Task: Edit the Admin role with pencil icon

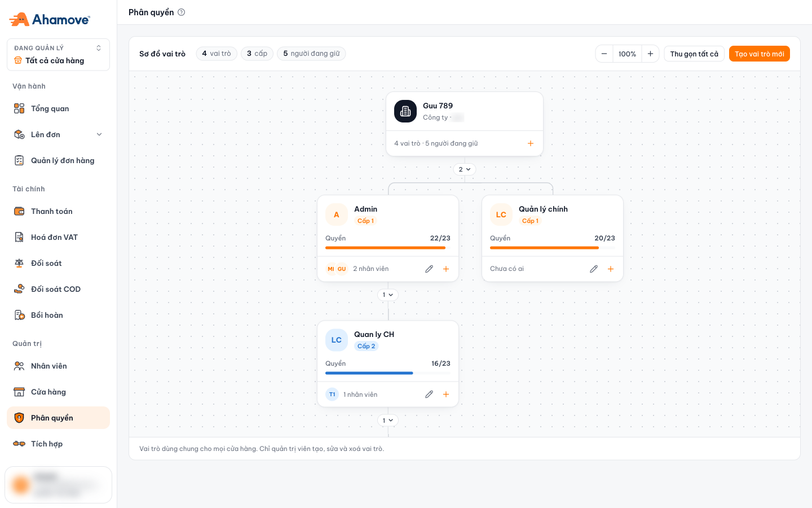Action: (429, 269)
